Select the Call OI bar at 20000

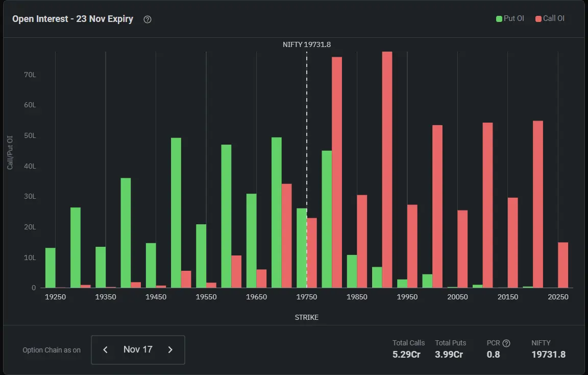point(437,206)
